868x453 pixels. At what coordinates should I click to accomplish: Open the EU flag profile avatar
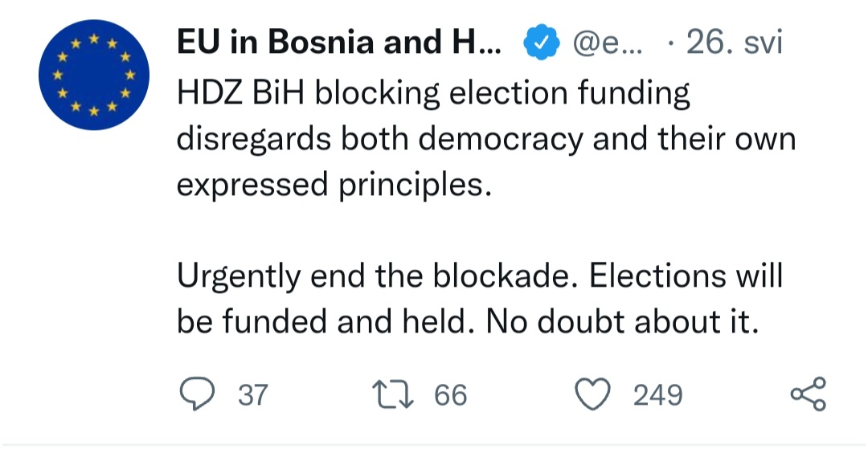pyautogui.click(x=94, y=76)
